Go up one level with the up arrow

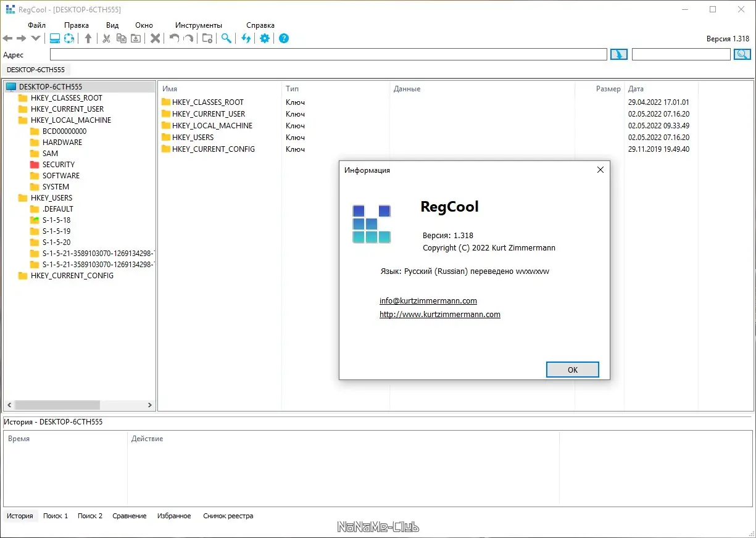click(x=88, y=38)
